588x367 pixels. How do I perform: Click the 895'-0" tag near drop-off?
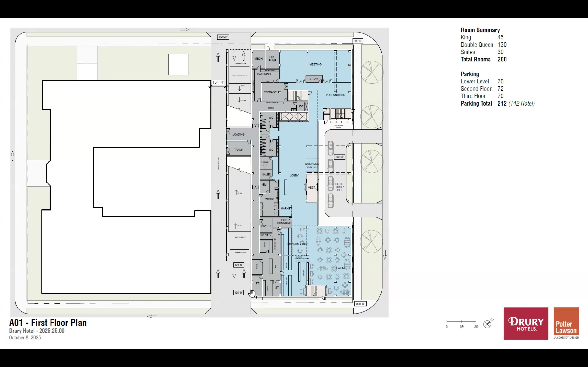point(340,157)
